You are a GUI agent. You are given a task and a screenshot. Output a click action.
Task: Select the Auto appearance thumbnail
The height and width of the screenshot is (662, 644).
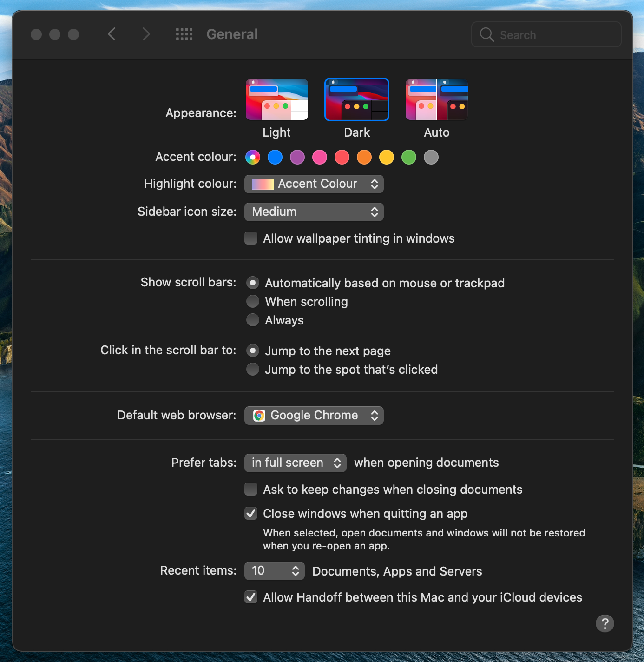point(437,99)
